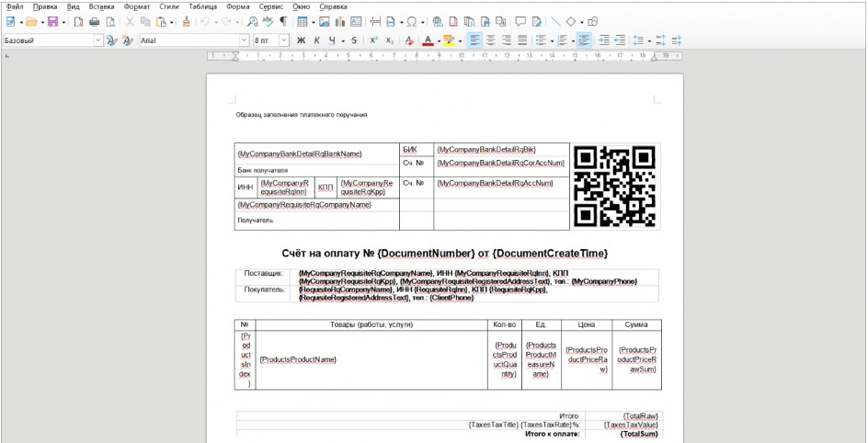Screen dimensions: 868x443
Task: Click the Center alignment button
Action: [x=490, y=40]
